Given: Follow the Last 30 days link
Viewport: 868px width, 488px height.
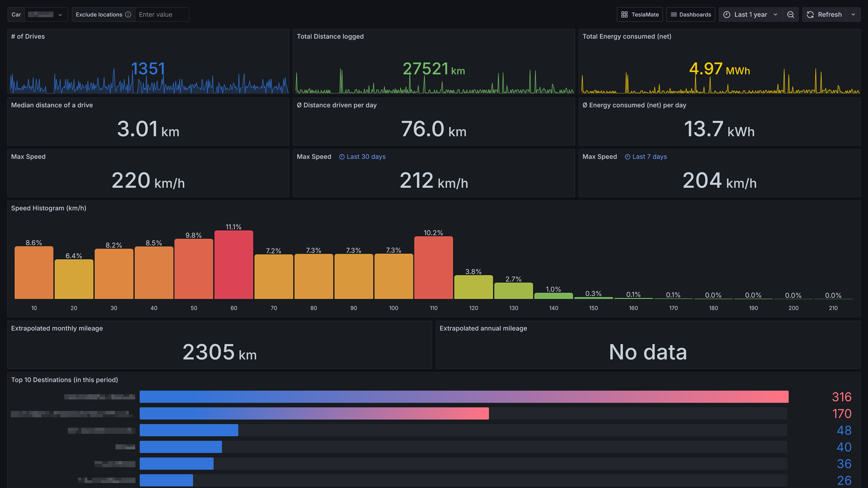Looking at the screenshot, I should pos(366,157).
